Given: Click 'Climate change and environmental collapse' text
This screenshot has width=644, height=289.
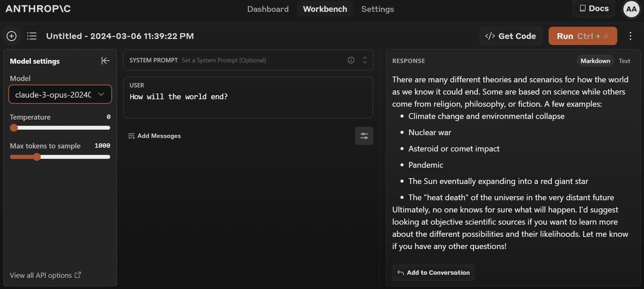Looking at the screenshot, I should [486, 116].
